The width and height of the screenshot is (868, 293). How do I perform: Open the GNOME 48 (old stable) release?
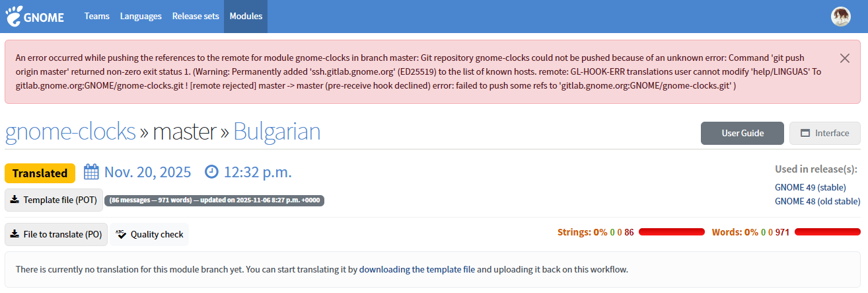tap(817, 201)
